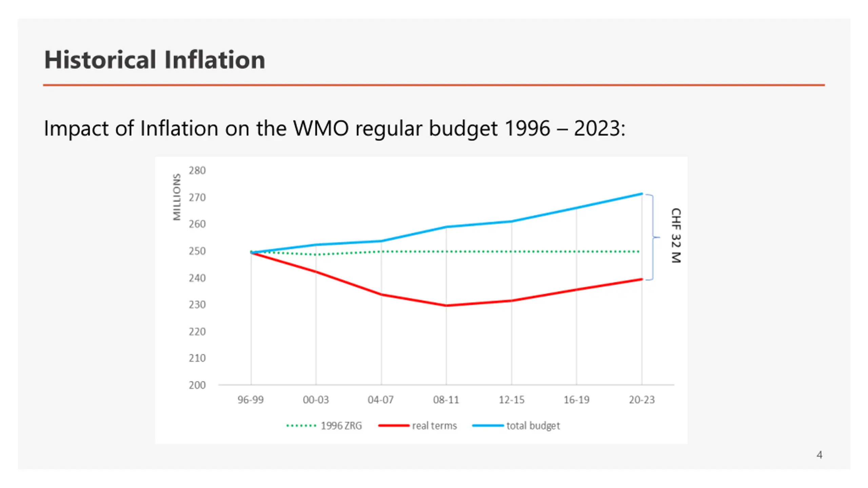Click the Historical Inflation slide title
The height and width of the screenshot is (488, 868).
pyautogui.click(x=155, y=60)
